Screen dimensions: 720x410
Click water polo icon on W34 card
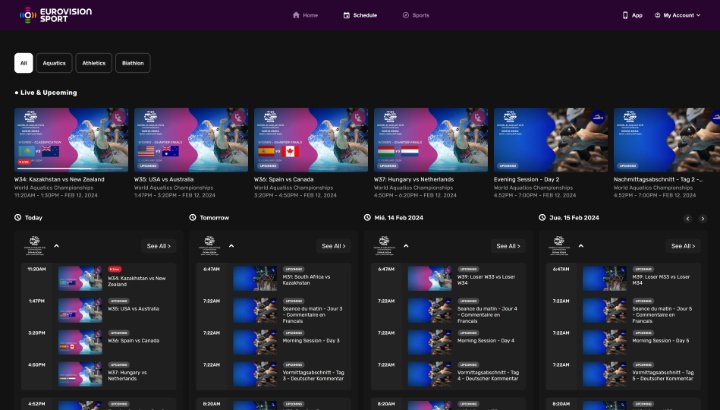tap(119, 118)
